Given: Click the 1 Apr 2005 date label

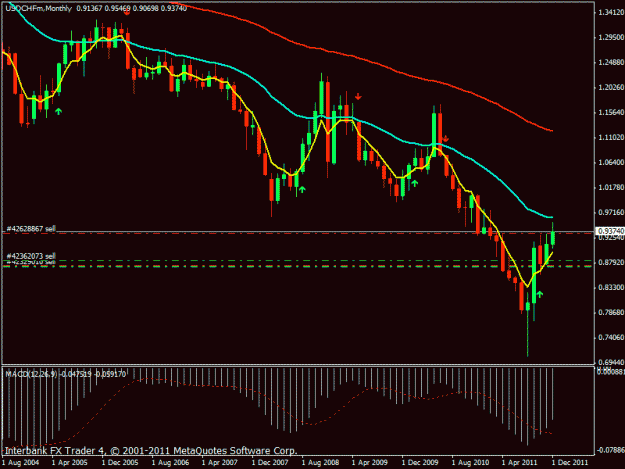Looking at the screenshot, I should [70, 463].
